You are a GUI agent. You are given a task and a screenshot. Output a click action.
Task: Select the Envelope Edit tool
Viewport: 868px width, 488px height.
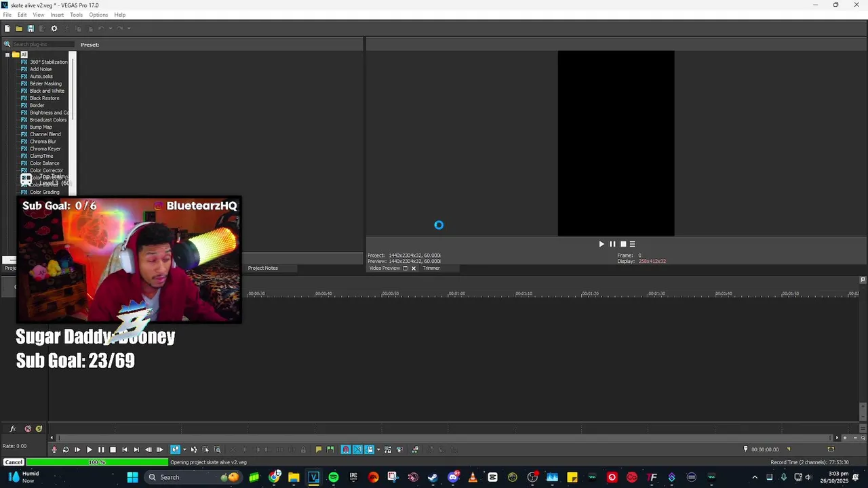(x=194, y=449)
